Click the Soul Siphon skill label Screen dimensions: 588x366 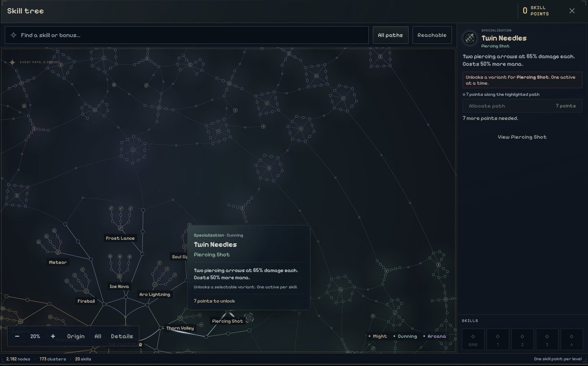179,257
